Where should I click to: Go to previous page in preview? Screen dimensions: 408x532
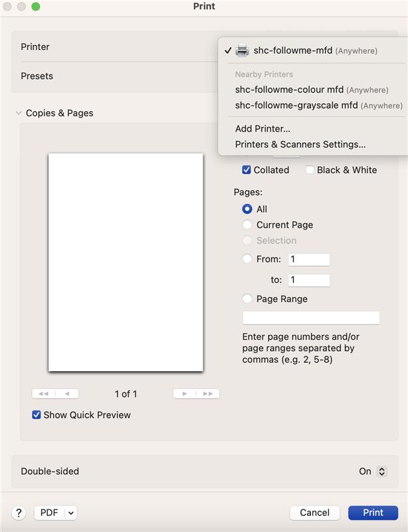(x=67, y=394)
